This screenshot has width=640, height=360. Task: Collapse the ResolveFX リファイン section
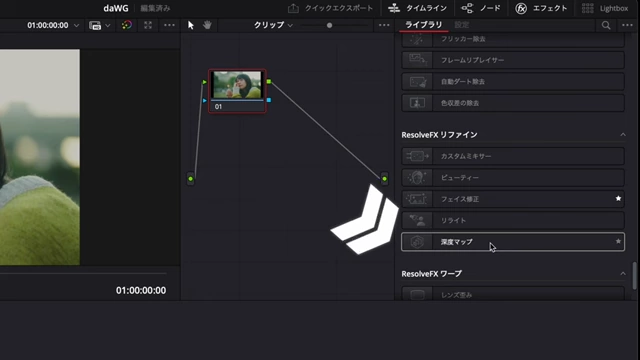pos(622,135)
